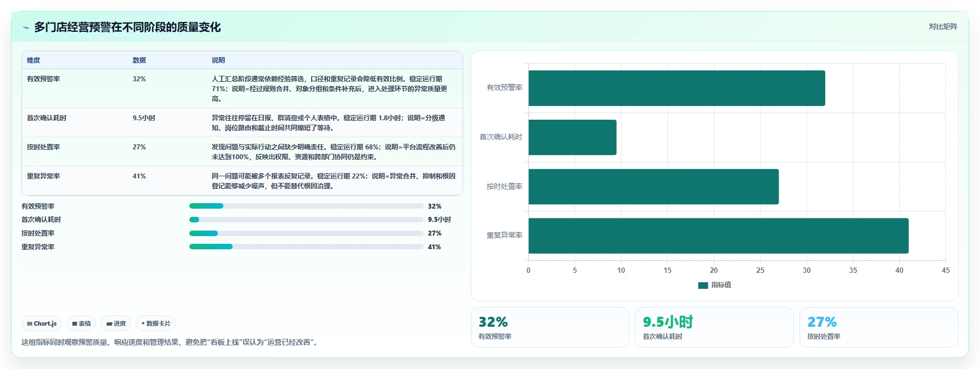Open the 9.5小时 首次确认耗时 data card
Viewport: 980px width, 369px height.
(714, 327)
